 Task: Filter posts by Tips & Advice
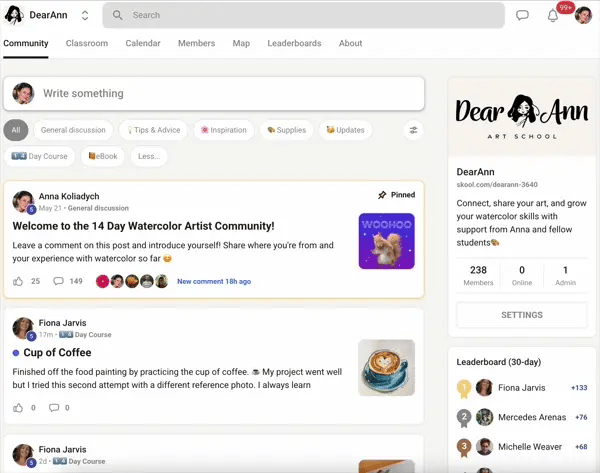click(x=152, y=130)
